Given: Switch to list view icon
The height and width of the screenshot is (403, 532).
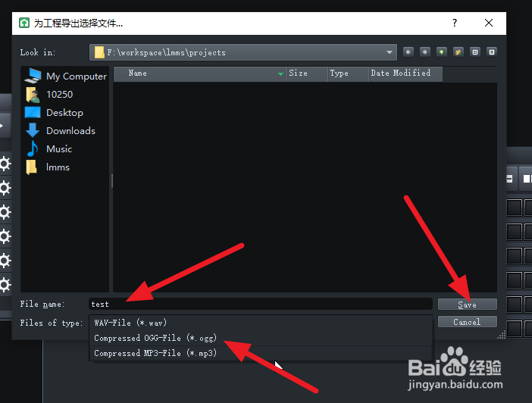Looking at the screenshot, I should click(475, 52).
